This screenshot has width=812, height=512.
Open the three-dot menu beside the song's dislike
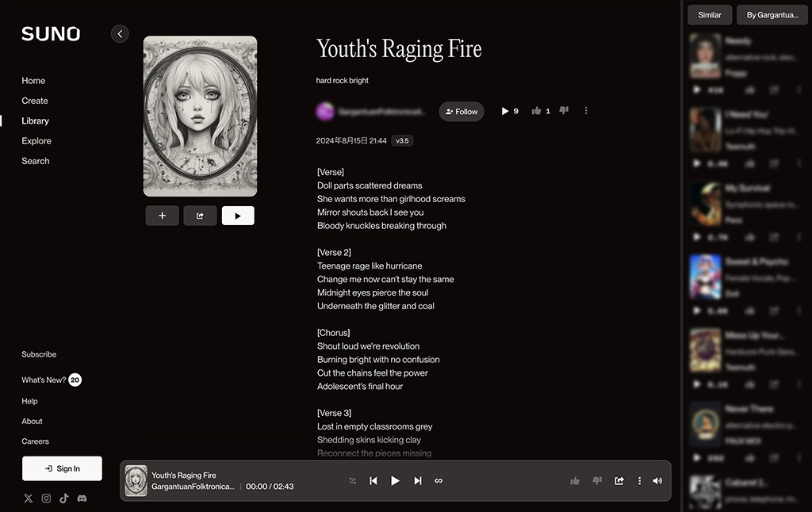(586, 110)
